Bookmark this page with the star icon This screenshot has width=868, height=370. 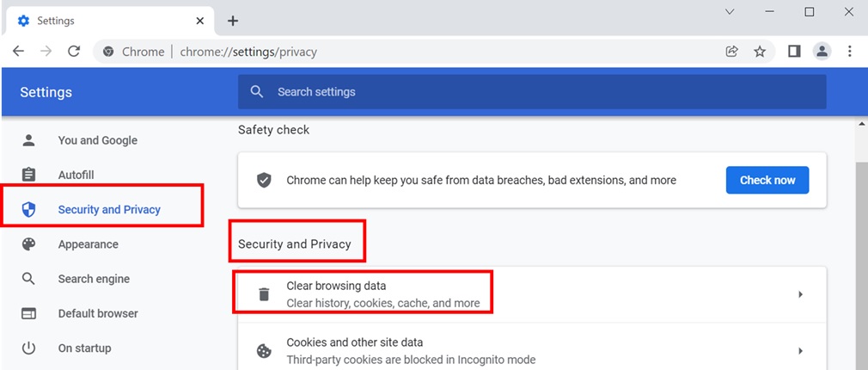tap(760, 52)
